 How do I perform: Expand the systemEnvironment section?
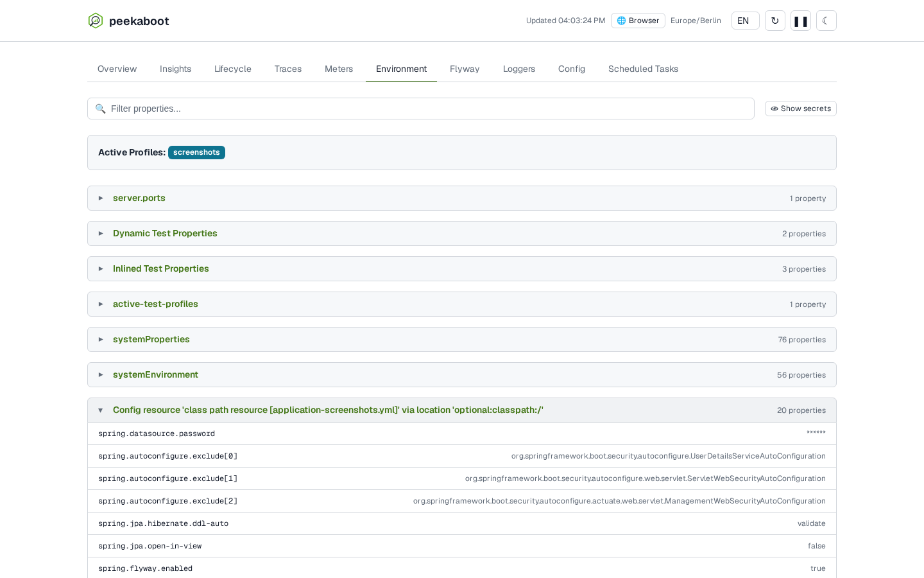pos(462,374)
